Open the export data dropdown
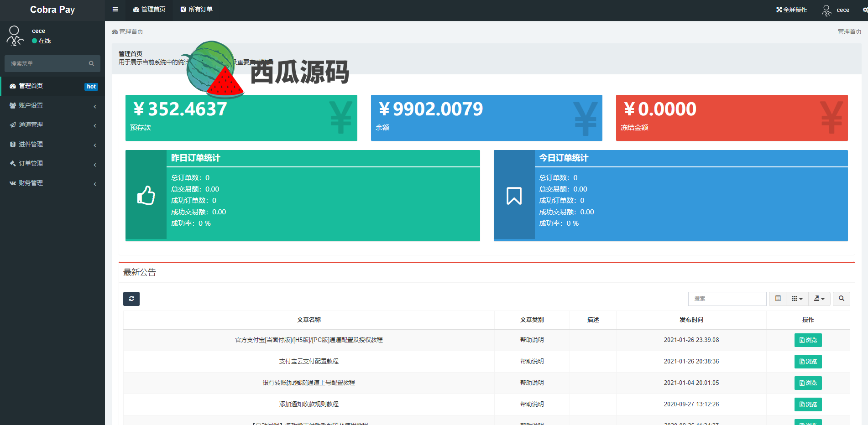The width and height of the screenshot is (868, 425). coord(819,299)
